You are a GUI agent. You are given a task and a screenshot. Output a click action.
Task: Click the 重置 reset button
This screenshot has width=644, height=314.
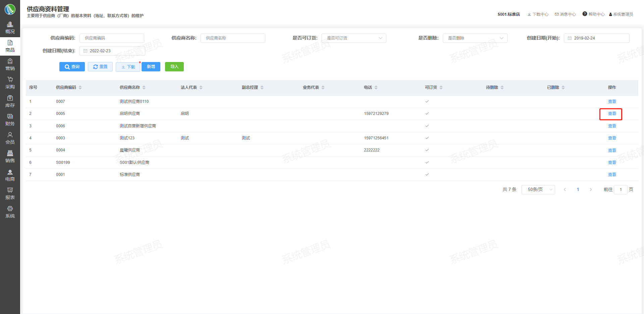tap(100, 67)
